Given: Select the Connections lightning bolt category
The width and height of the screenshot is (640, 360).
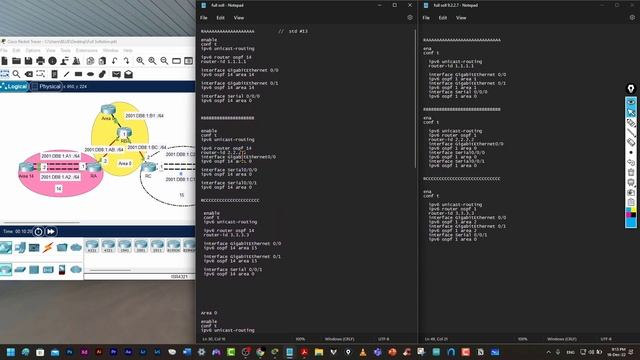Looking at the screenshot, I should pos(48,247).
